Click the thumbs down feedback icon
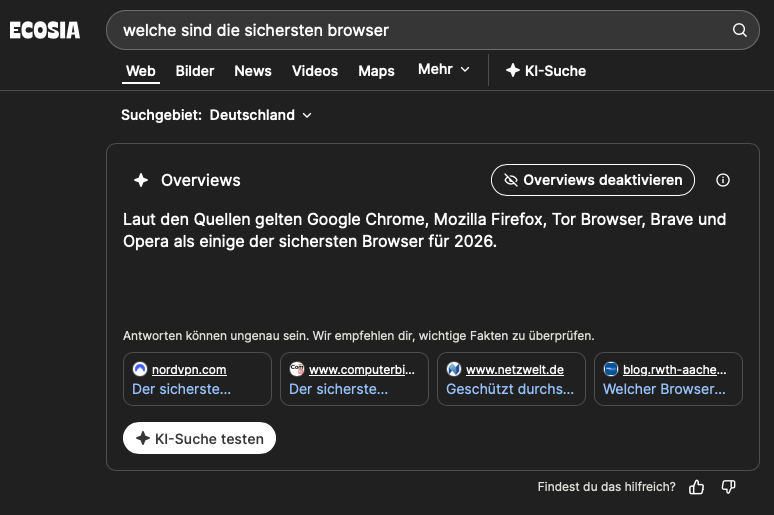The width and height of the screenshot is (774, 515). (728, 487)
